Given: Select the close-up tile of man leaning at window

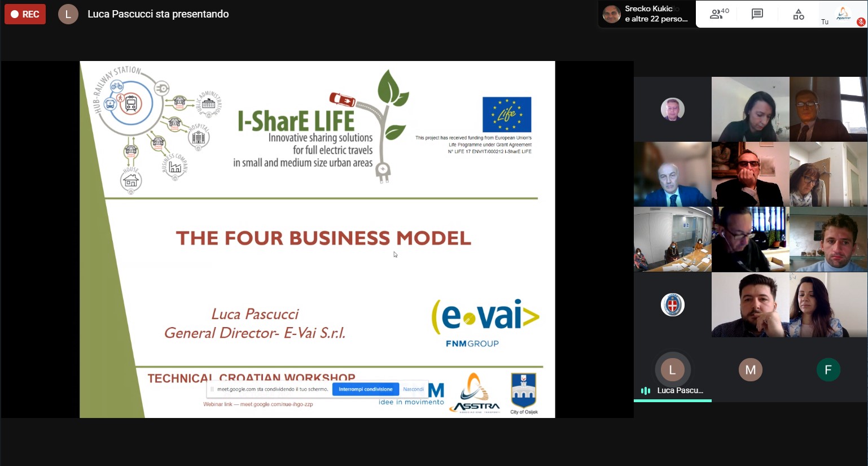Looking at the screenshot, I should tap(750, 239).
